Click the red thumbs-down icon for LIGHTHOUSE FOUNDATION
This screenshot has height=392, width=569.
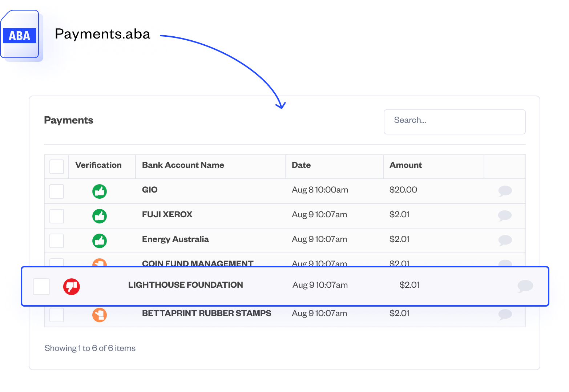pyautogui.click(x=72, y=287)
